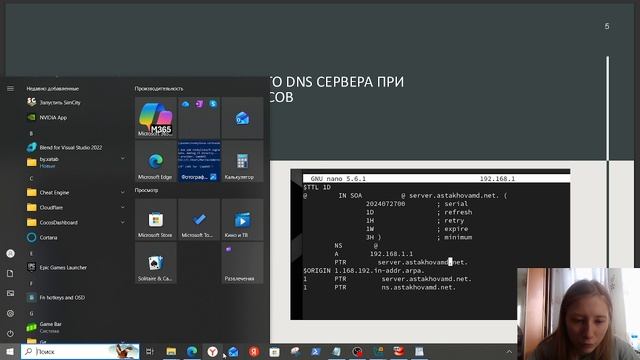This screenshot has height=360, width=640.
Task: Open Game Bar from the app list
Action: [x=50, y=327]
